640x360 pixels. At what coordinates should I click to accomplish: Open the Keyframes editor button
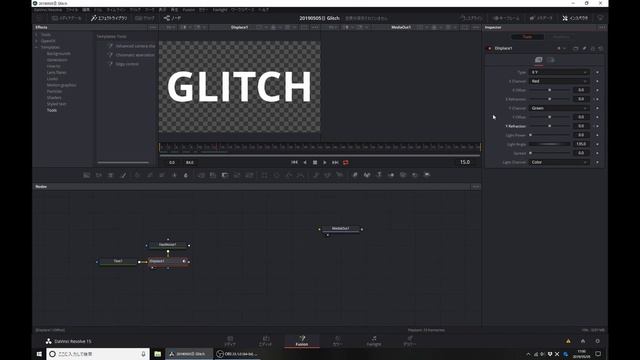pos(506,18)
